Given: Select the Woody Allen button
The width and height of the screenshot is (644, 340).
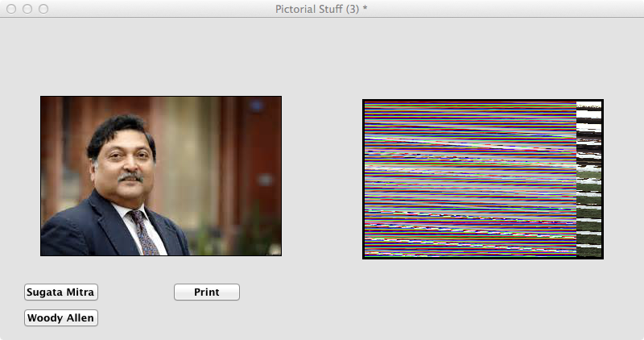Looking at the screenshot, I should point(61,317).
